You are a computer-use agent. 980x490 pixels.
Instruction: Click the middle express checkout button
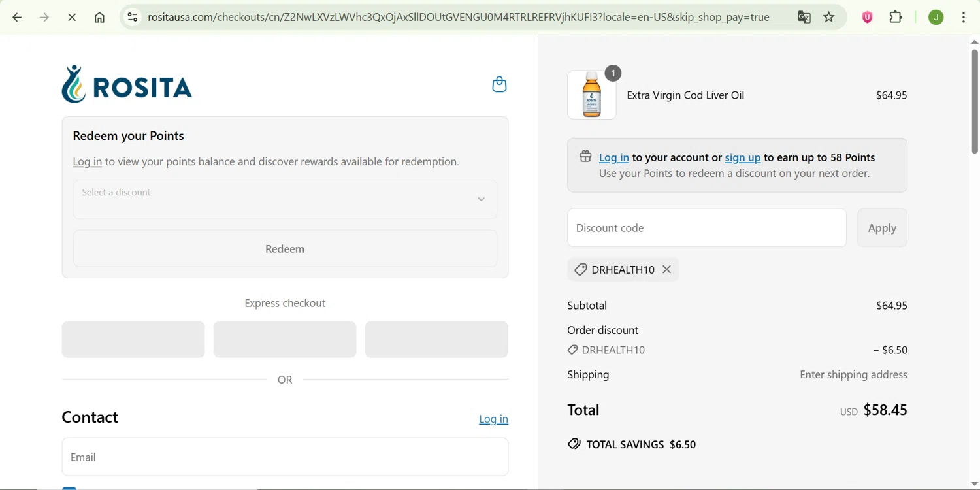point(285,339)
